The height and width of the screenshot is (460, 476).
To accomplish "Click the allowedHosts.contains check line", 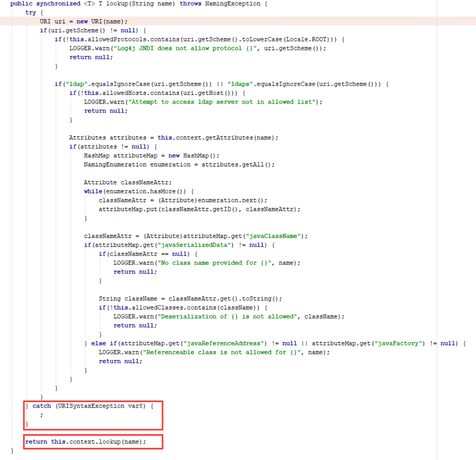I will [157, 93].
